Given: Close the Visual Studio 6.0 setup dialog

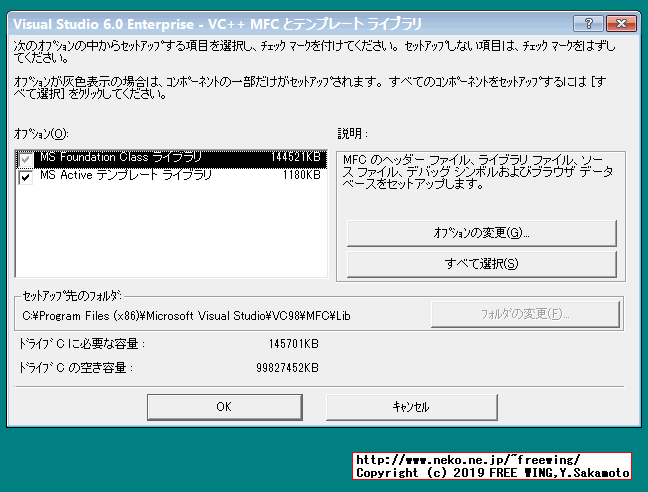Looking at the screenshot, I should [x=621, y=24].
